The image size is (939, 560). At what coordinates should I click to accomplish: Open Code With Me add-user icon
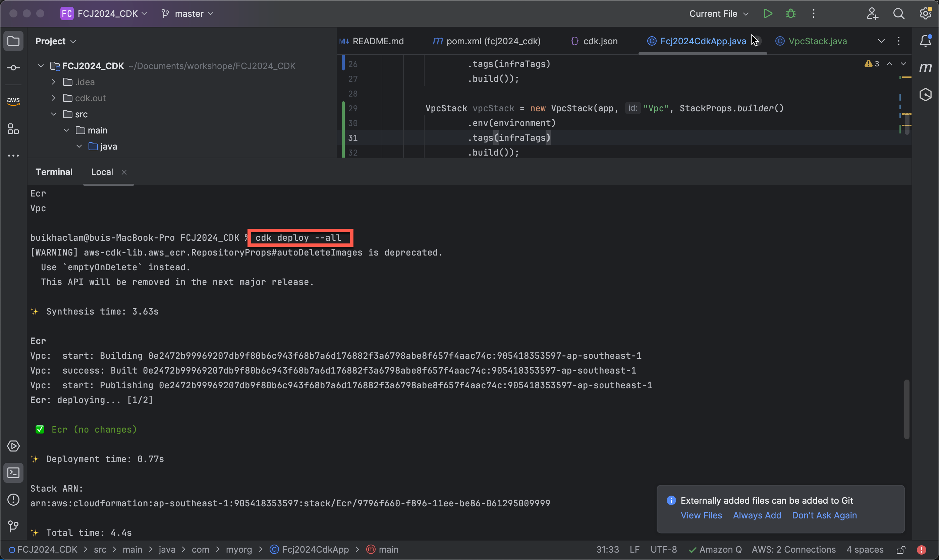pyautogui.click(x=872, y=14)
